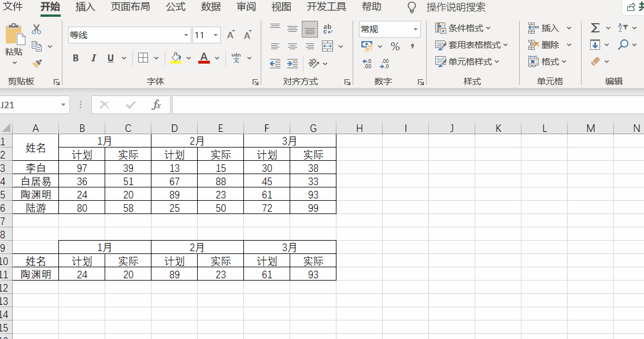Select the cell containing 白居易
644x339 pixels.
36,181
